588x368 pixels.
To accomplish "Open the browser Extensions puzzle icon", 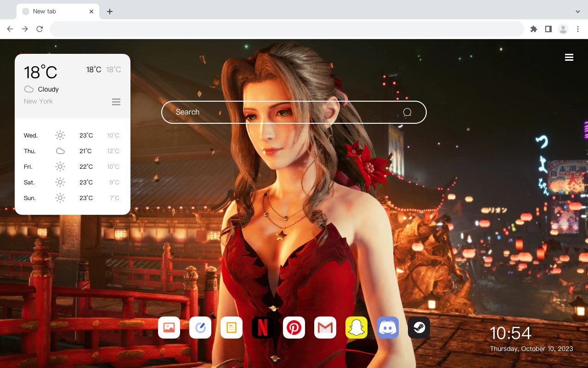I will pyautogui.click(x=533, y=29).
